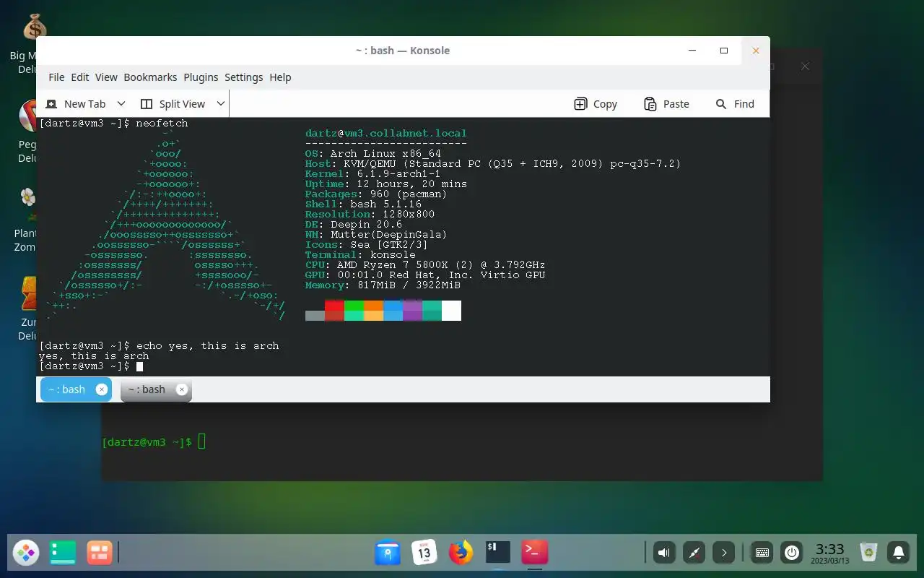Viewport: 924px width, 578px height.
Task: Open the View menu
Action: [106, 77]
